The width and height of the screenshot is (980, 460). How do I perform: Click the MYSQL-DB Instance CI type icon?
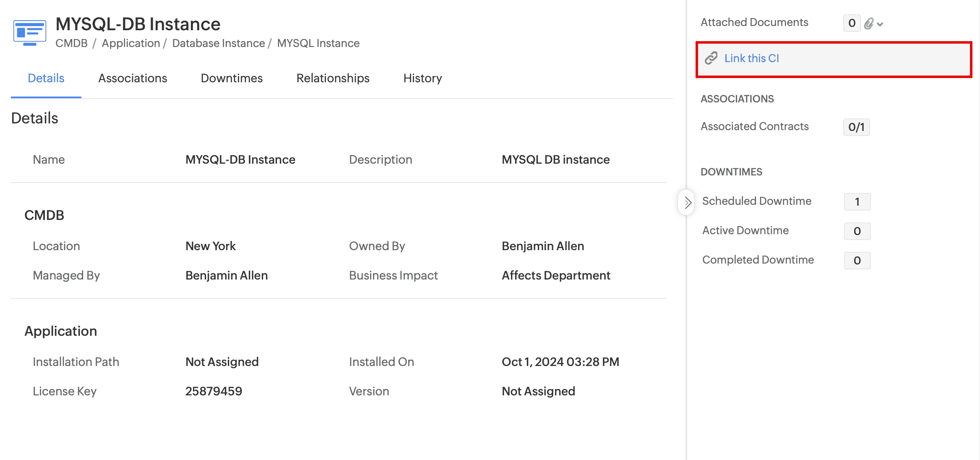29,32
